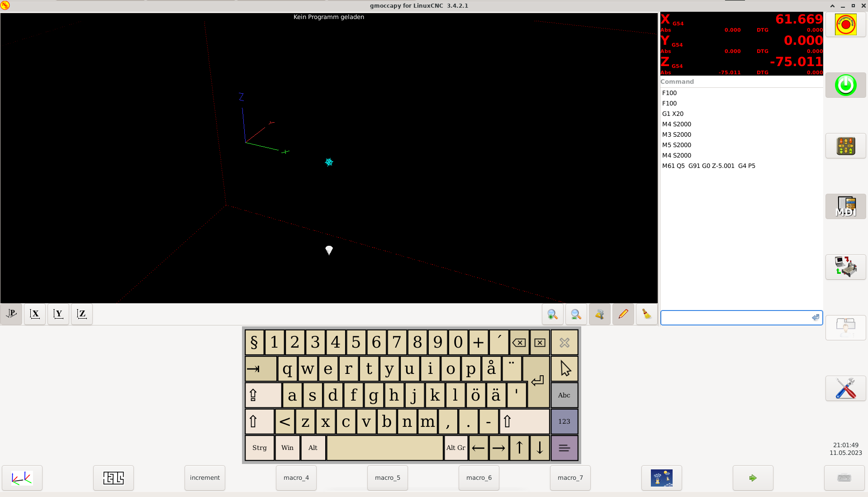868x497 pixels.
Task: Open the settings tools wrench icon
Action: (x=845, y=388)
